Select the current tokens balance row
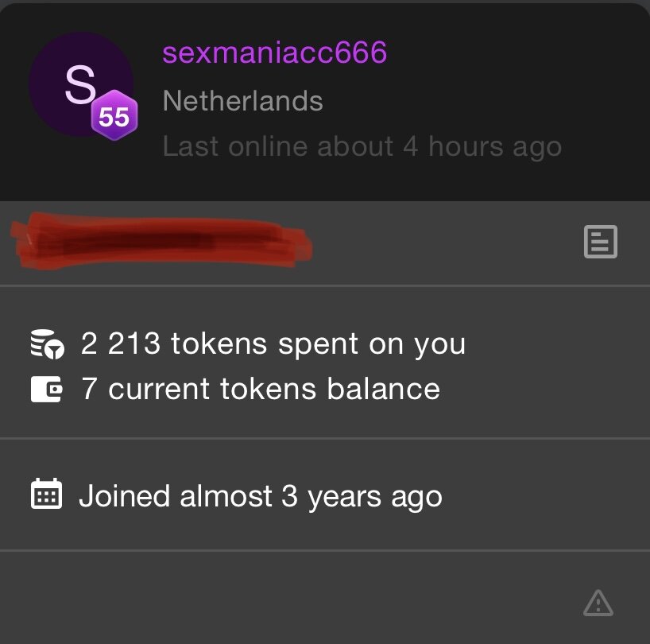The width and height of the screenshot is (650, 644). pos(260,389)
